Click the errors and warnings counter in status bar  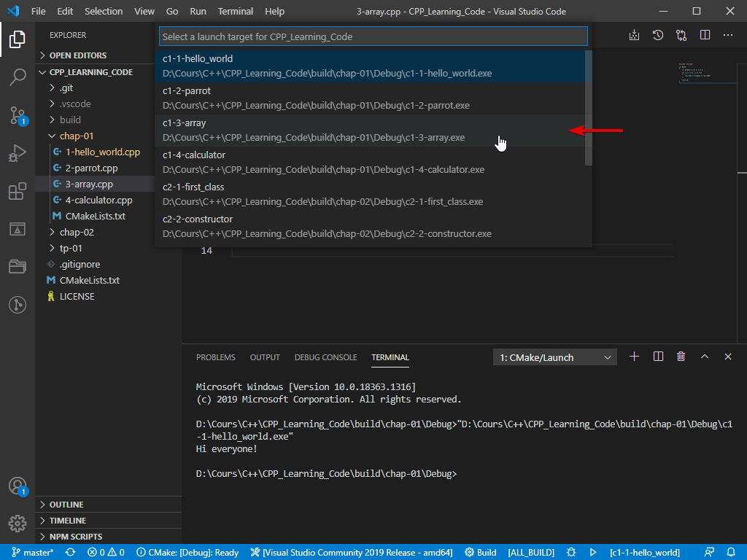[x=106, y=553]
